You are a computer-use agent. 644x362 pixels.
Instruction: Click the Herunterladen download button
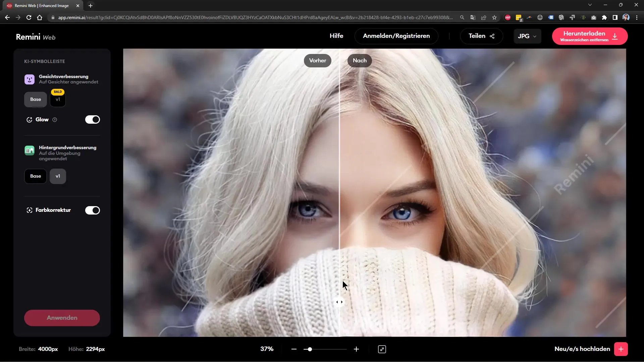[x=590, y=36]
